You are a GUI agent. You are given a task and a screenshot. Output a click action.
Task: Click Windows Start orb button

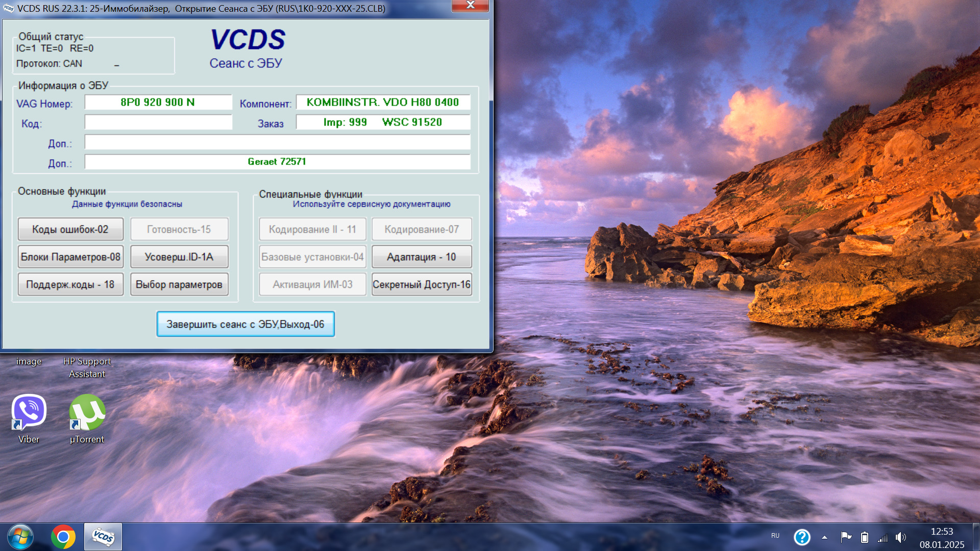tap(20, 537)
